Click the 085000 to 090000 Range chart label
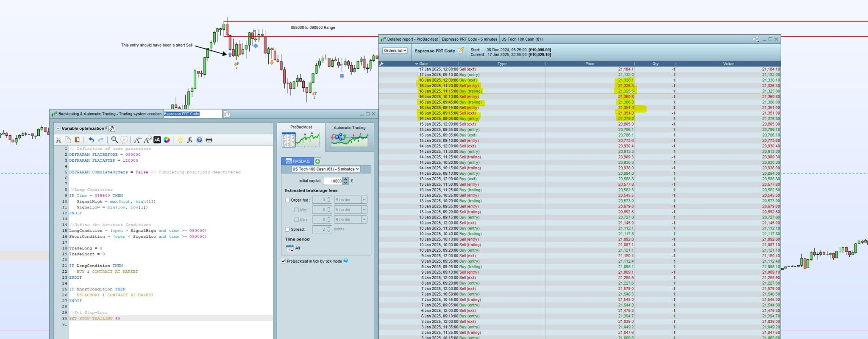The image size is (868, 339). [x=313, y=28]
